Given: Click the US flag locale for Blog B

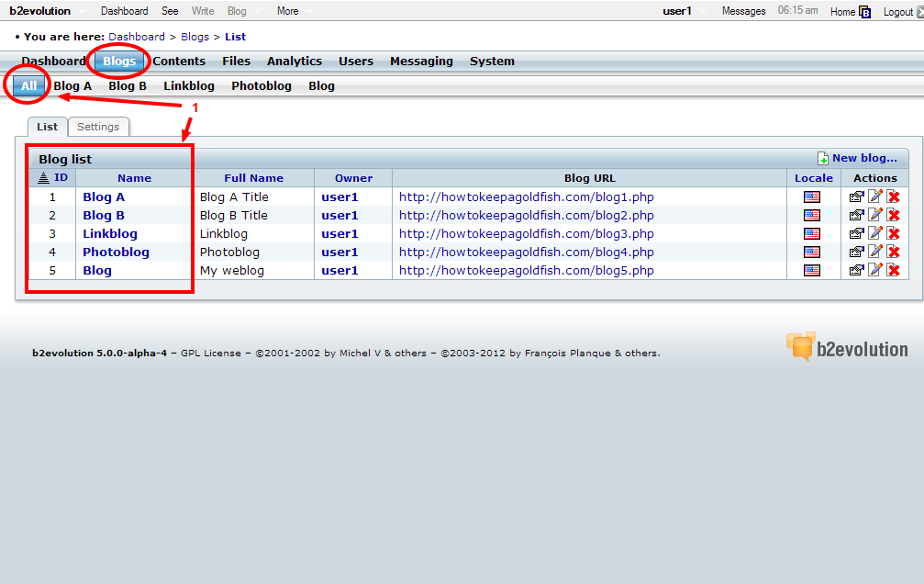Looking at the screenshot, I should pyautogui.click(x=812, y=215).
